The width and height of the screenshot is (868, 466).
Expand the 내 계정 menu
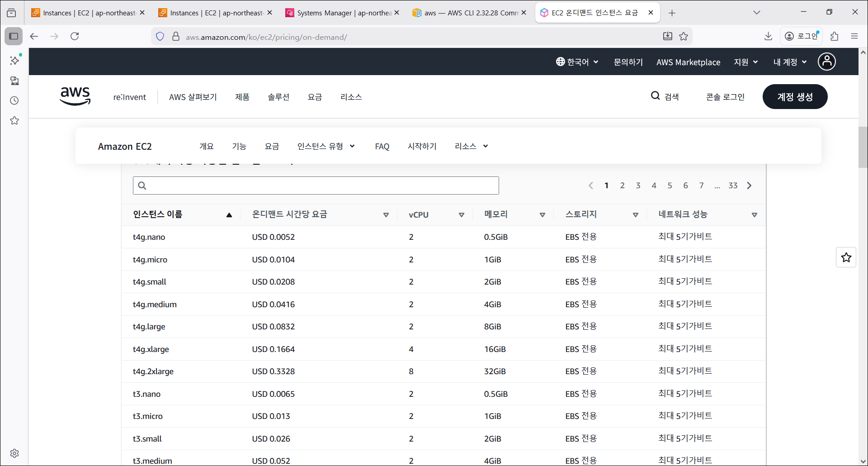(790, 62)
